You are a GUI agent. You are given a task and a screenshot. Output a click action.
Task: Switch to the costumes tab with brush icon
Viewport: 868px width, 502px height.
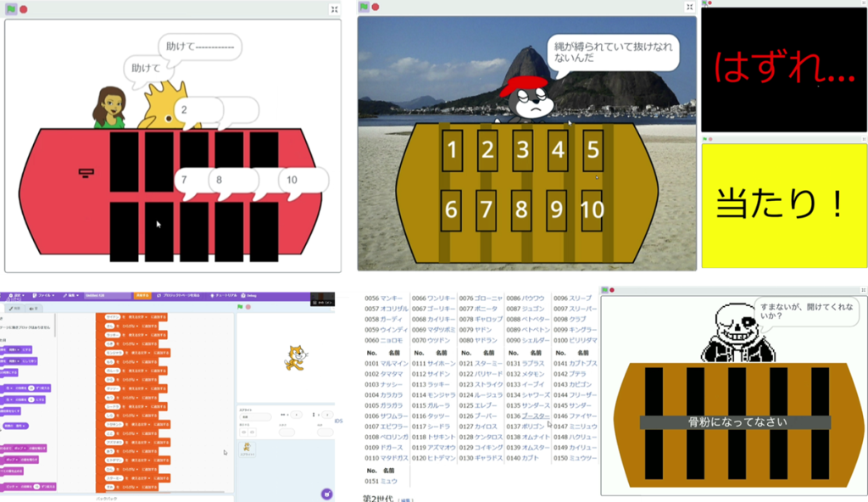[14, 309]
